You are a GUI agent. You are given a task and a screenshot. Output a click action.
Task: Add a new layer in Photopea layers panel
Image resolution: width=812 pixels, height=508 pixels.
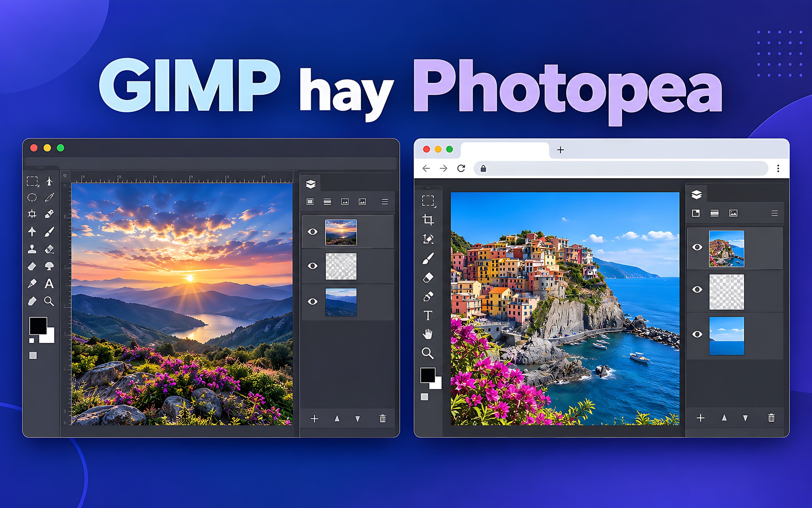701,418
